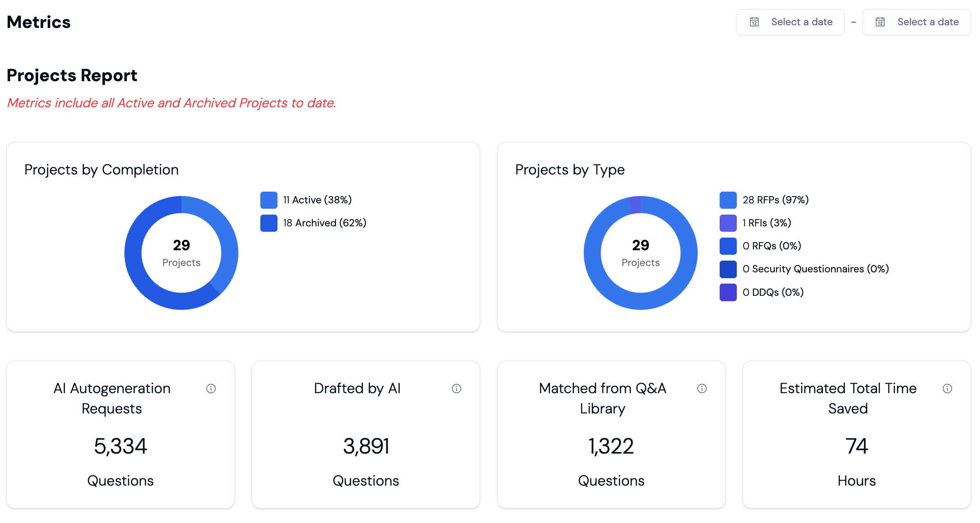Viewport: 980px width, 523px height.
Task: Click the Projects by Completion donut center
Action: [181, 253]
